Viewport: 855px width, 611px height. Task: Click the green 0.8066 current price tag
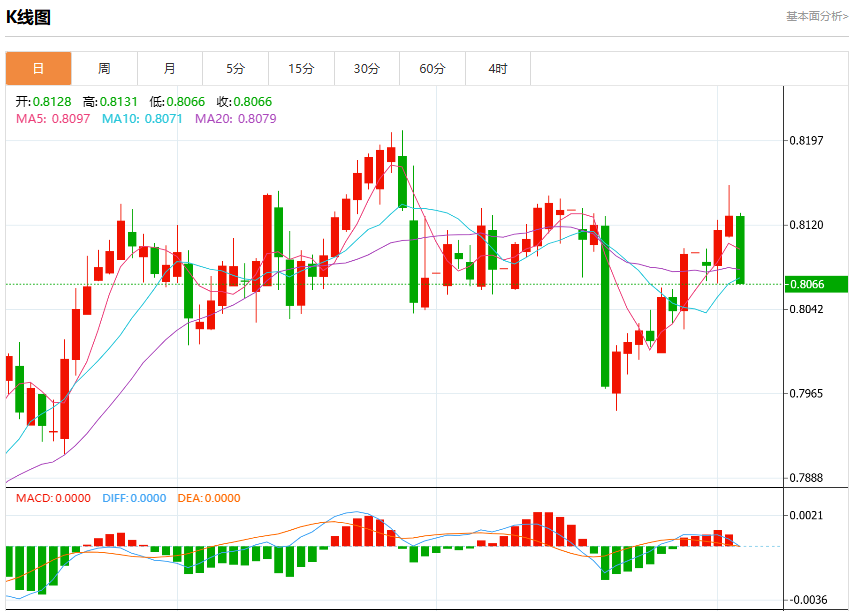pyautogui.click(x=816, y=284)
